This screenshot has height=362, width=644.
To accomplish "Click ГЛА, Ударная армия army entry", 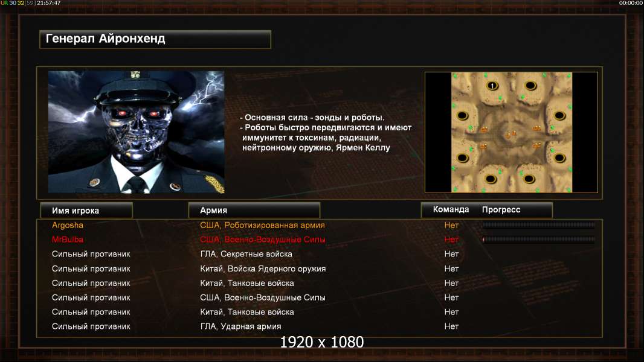I will click(240, 327).
